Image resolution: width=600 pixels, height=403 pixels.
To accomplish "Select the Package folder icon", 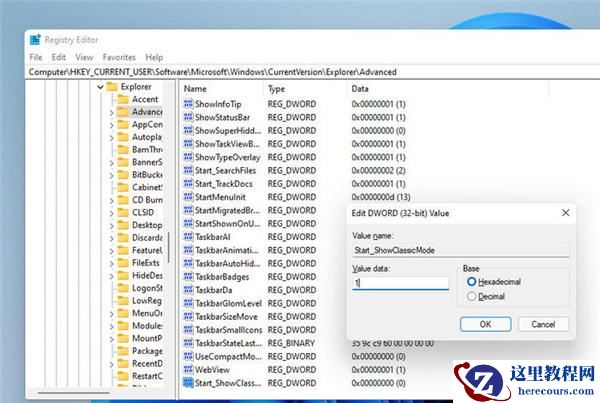I will 123,351.
